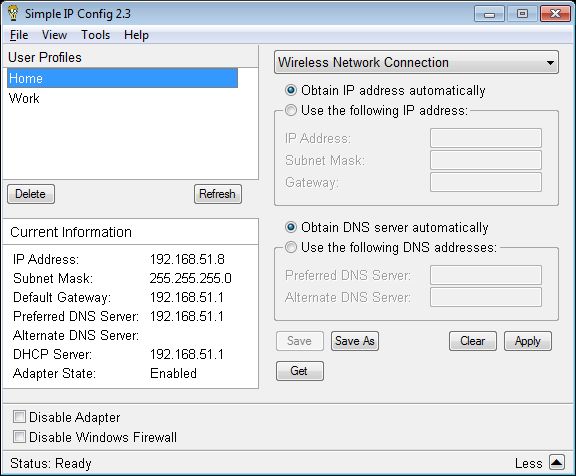This screenshot has height=476, width=576.
Task: Open the View menu
Action: (54, 35)
